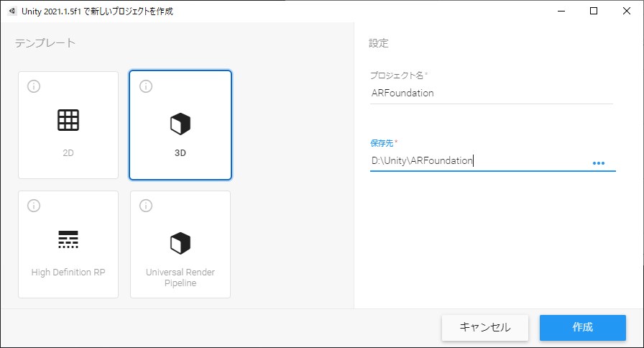Show info for Universal Render Pipeline template
This screenshot has height=348, width=644.
[146, 206]
